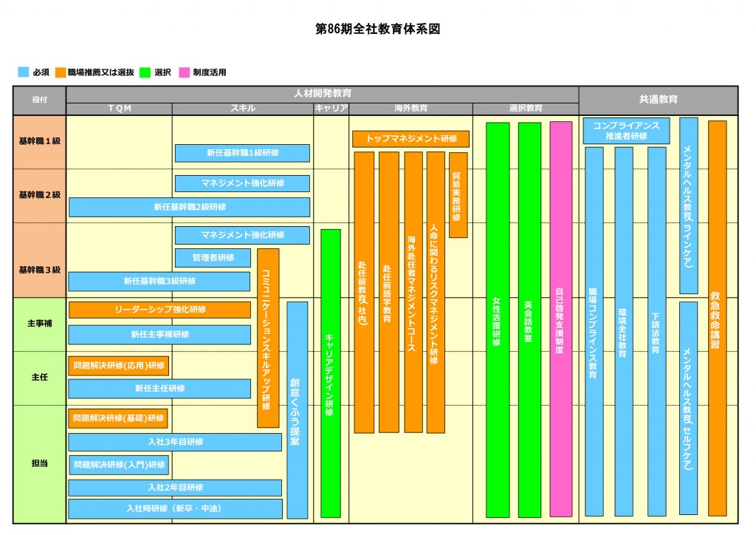Screen dimensions: 756x535
Task: Click the 管理者研修 box
Action: [x=213, y=258]
